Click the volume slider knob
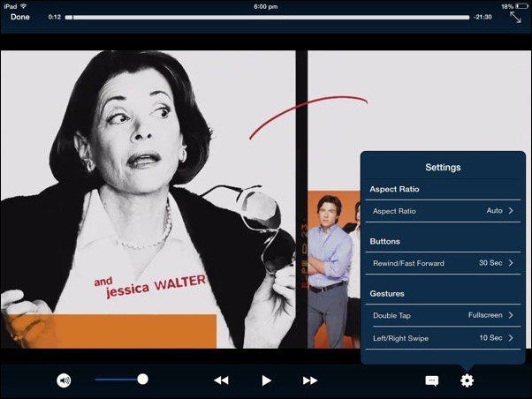The width and height of the screenshot is (532, 399). point(143,379)
